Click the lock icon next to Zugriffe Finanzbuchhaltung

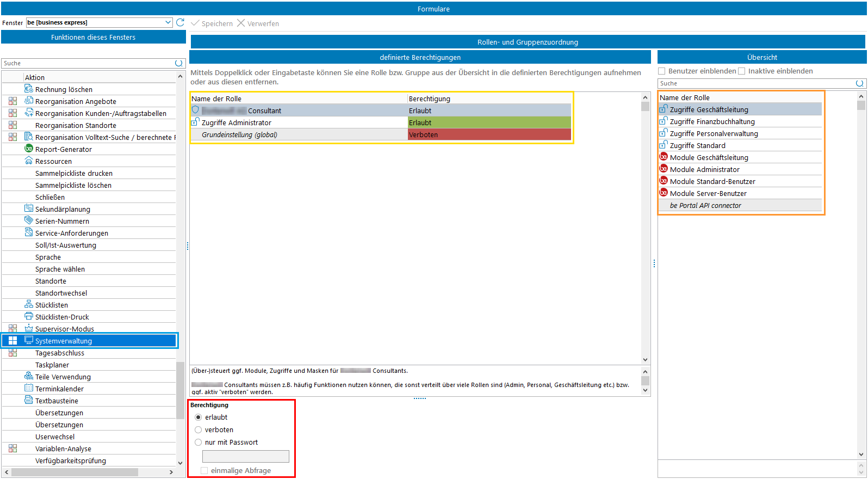click(x=664, y=121)
